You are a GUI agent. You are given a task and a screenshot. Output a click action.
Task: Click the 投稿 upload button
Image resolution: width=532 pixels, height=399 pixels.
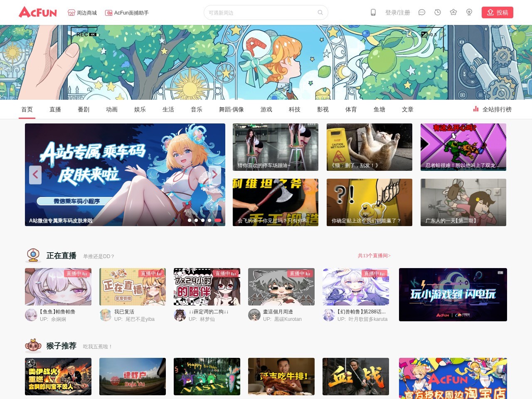[x=498, y=12]
